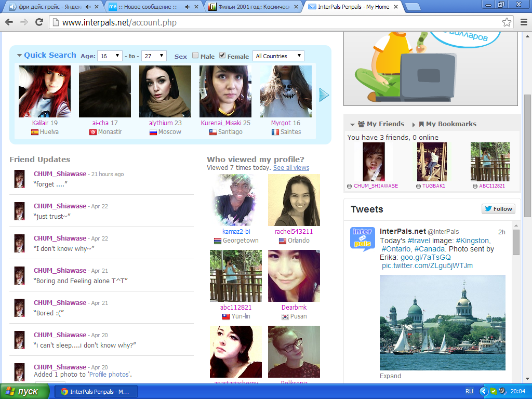Expand the tweet image with Expand
The width and height of the screenshot is (532, 399).
click(x=390, y=376)
